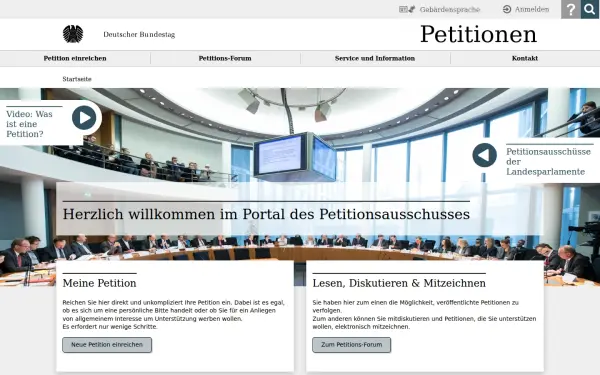Open the Petition einreichen menu

tap(75, 58)
